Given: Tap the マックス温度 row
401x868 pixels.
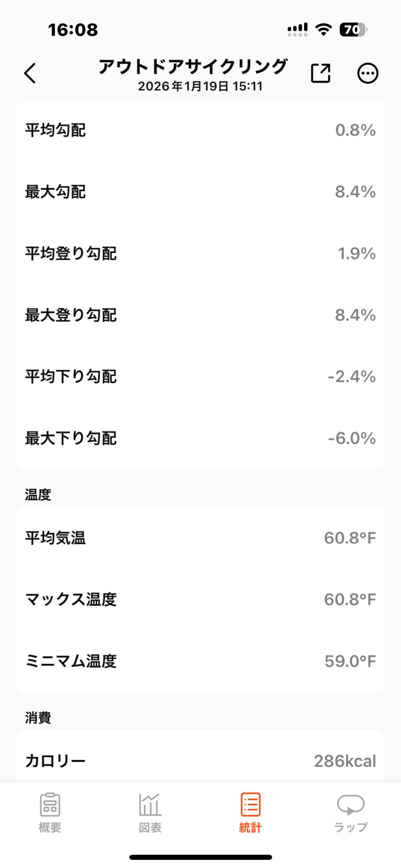Looking at the screenshot, I should click(x=200, y=599).
